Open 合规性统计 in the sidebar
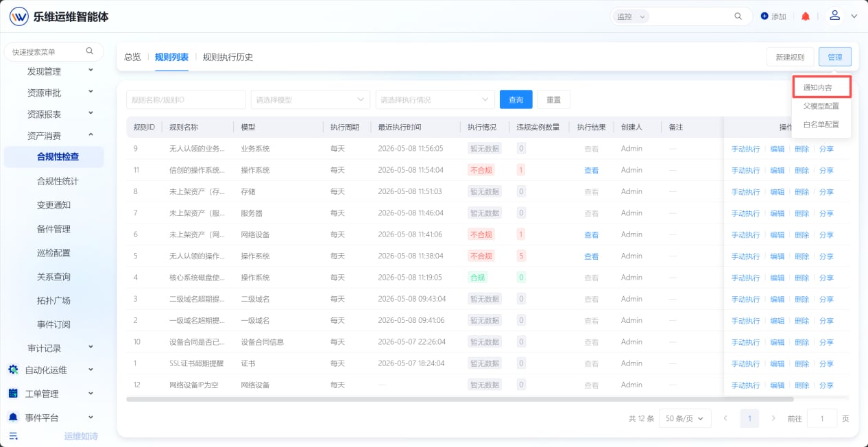Screen dimensions: 868x447 tap(58, 181)
